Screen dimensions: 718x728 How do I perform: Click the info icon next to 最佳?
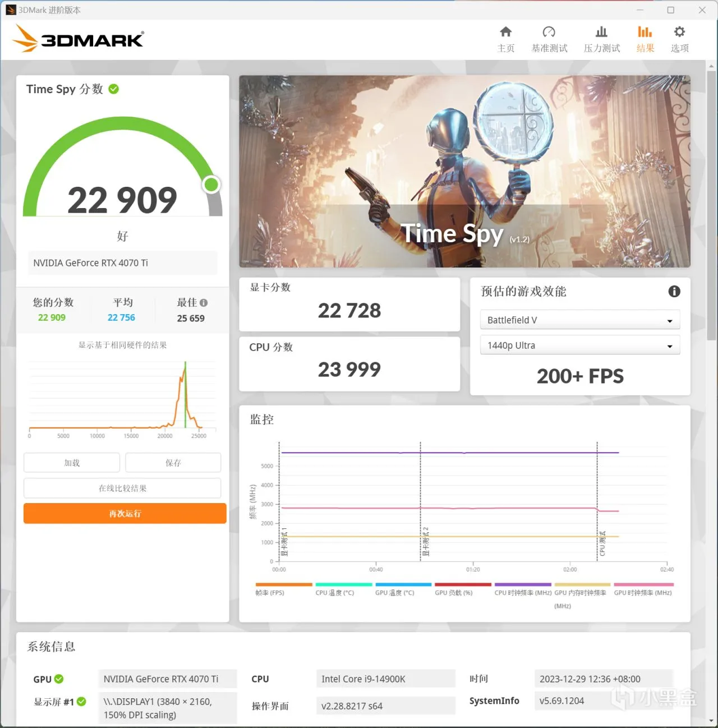click(x=204, y=303)
